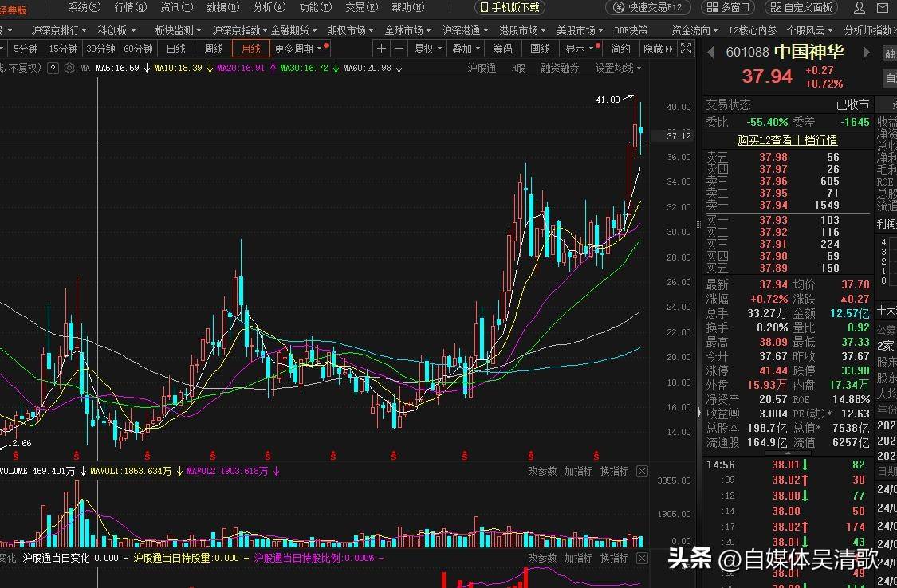
Task: Click 换指标 in VOLUME panel
Action: [615, 472]
